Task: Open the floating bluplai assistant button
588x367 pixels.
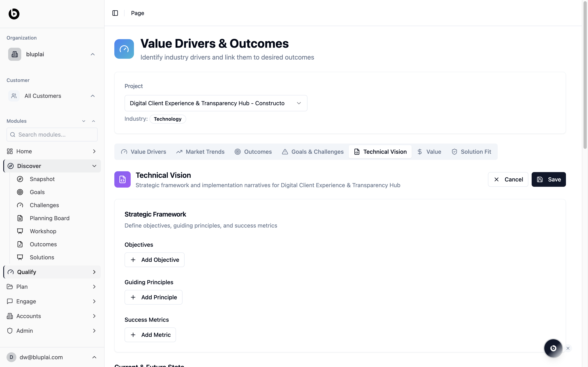Action: tap(553, 348)
